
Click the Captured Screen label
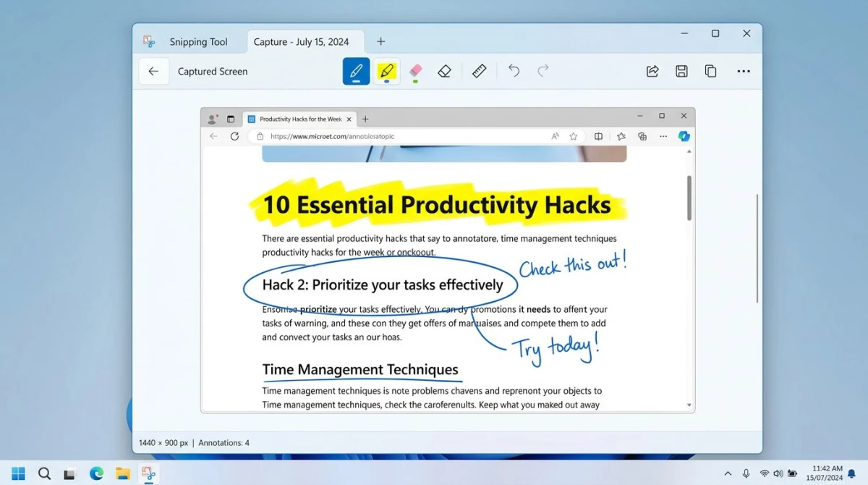pyautogui.click(x=213, y=71)
